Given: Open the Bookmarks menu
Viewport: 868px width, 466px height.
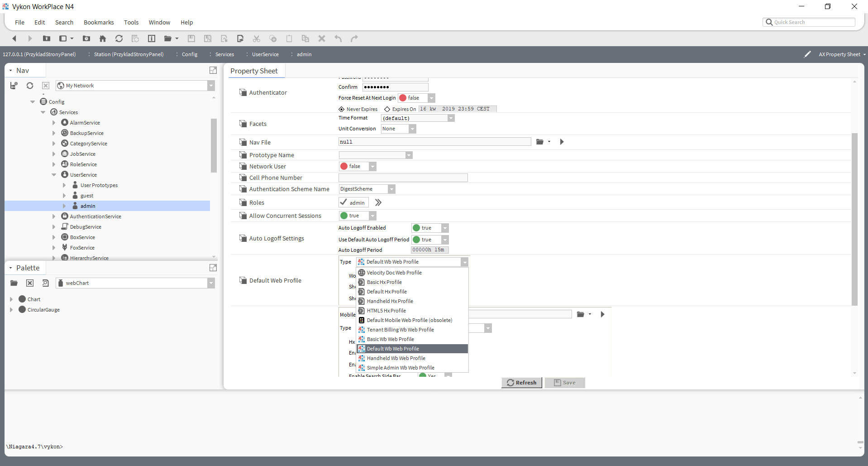Looking at the screenshot, I should tap(99, 22).
